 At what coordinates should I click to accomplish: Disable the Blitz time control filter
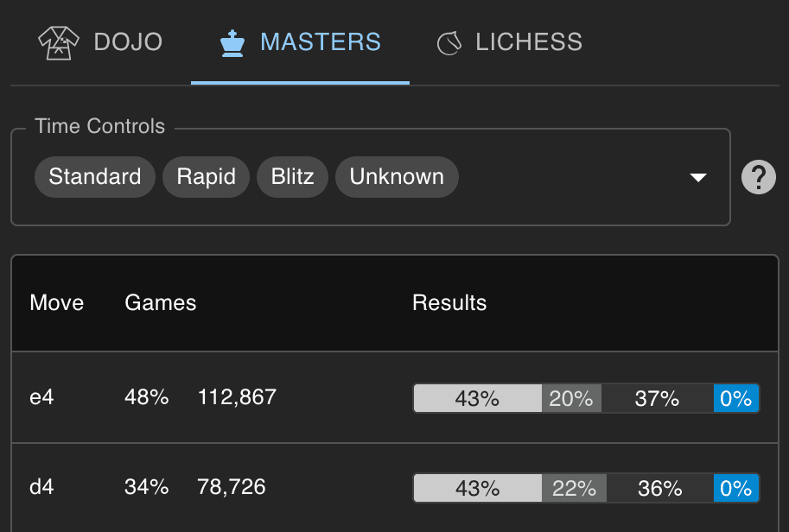(292, 176)
